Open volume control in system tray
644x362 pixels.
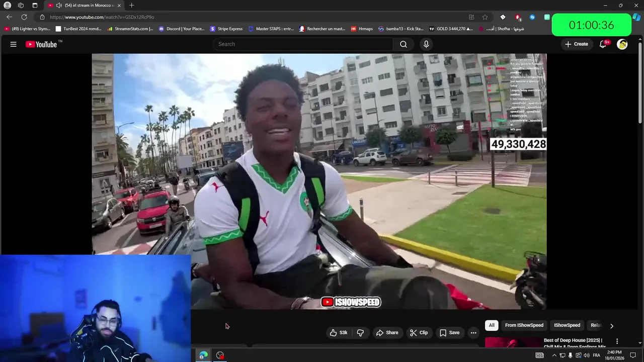coord(587,355)
